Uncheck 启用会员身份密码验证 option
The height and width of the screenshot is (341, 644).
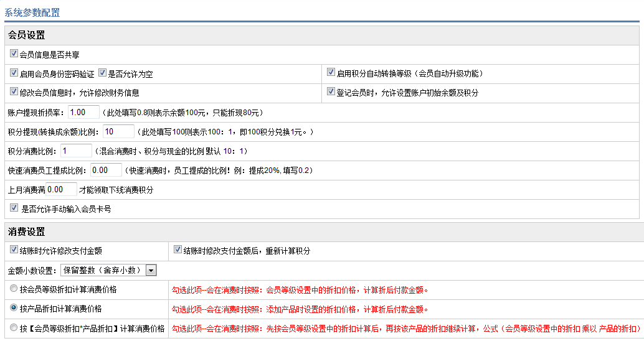(x=14, y=73)
